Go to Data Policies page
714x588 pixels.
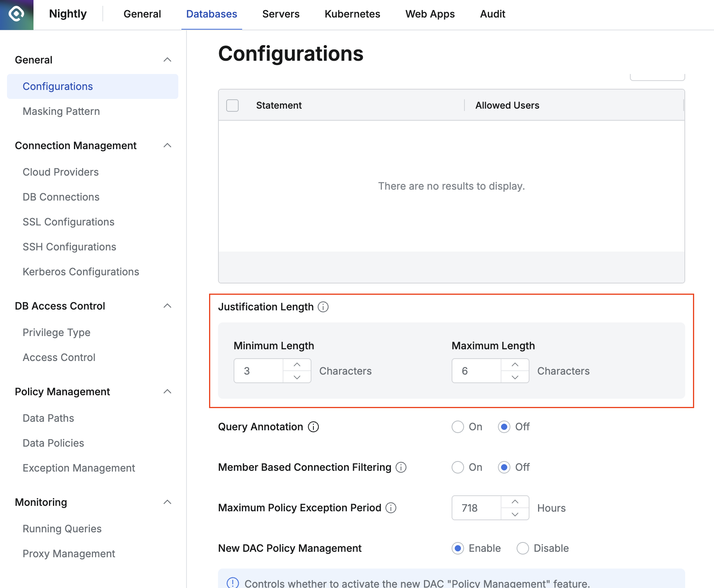53,443
